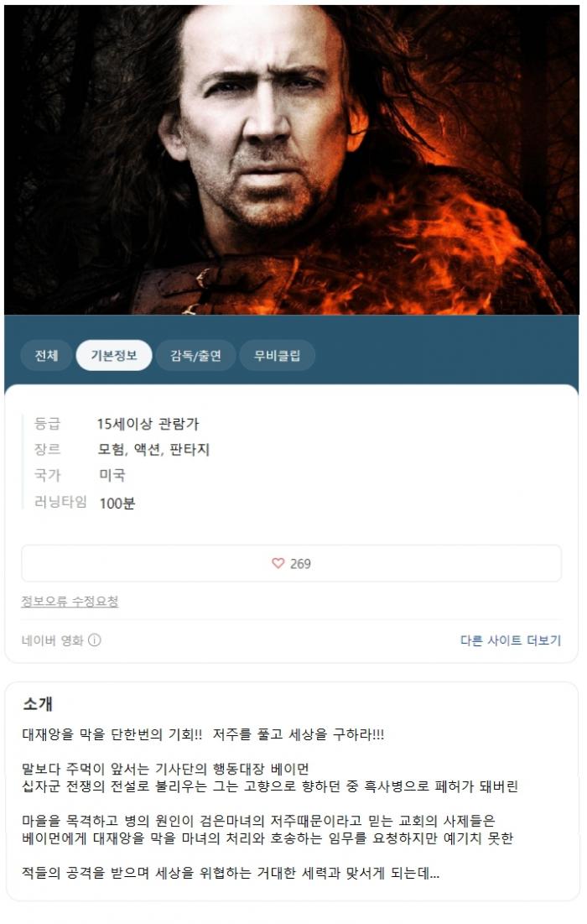Click the info icon beside 네이버 영화
Image resolution: width=587 pixels, height=924 pixels.
[95, 640]
